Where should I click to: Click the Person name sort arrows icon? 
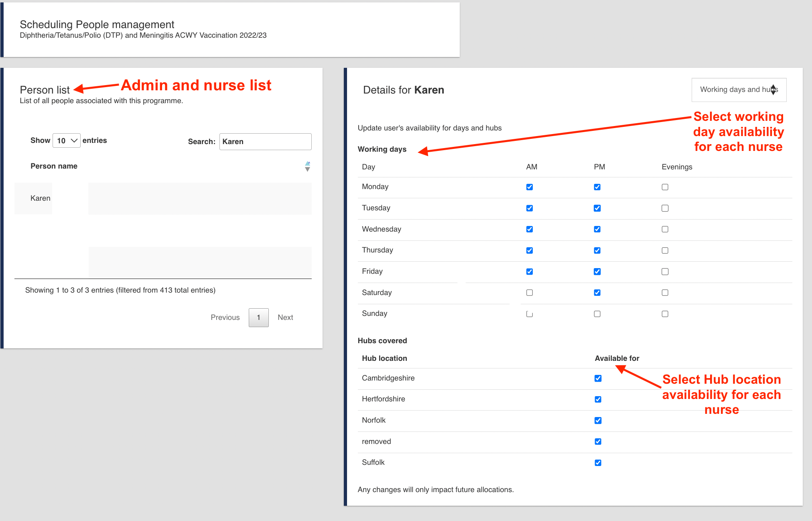click(307, 166)
